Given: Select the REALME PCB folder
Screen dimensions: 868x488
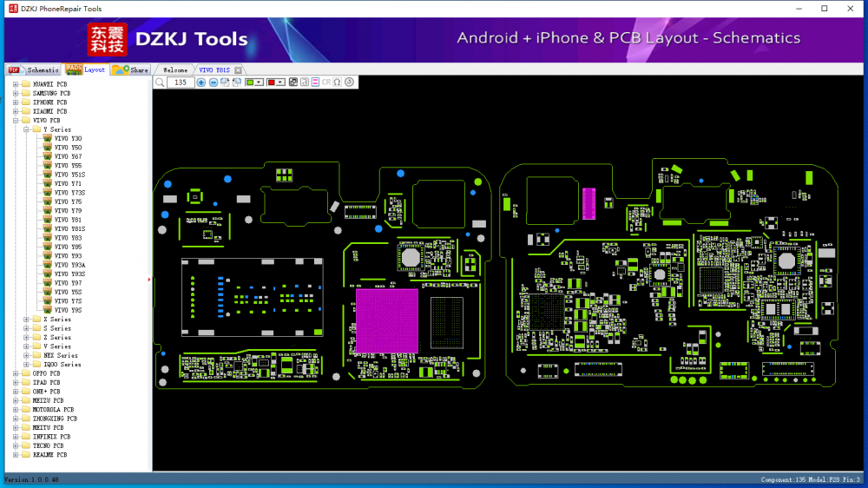Looking at the screenshot, I should [x=49, y=455].
